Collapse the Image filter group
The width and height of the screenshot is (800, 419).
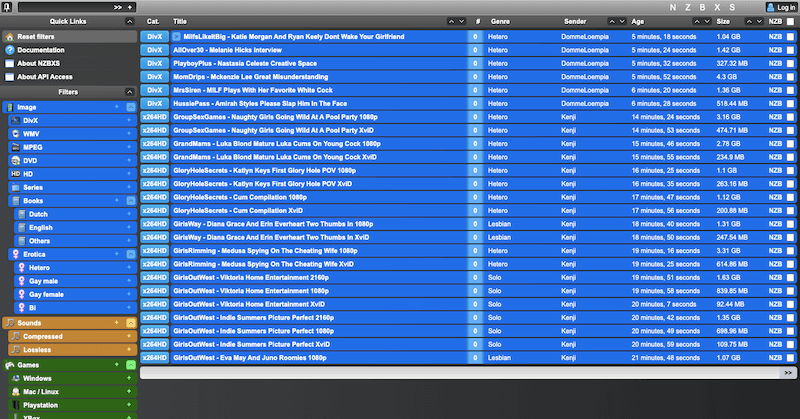pos(130,106)
